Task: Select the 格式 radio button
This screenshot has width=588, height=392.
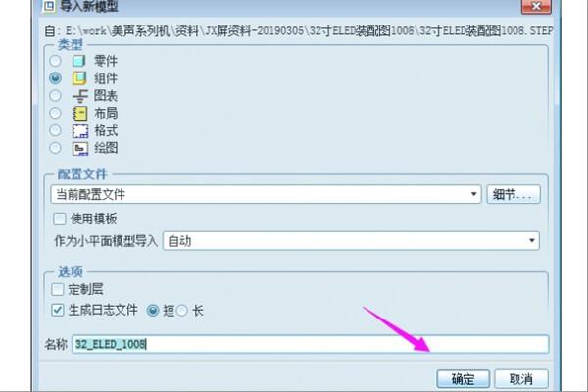Action: (55, 130)
